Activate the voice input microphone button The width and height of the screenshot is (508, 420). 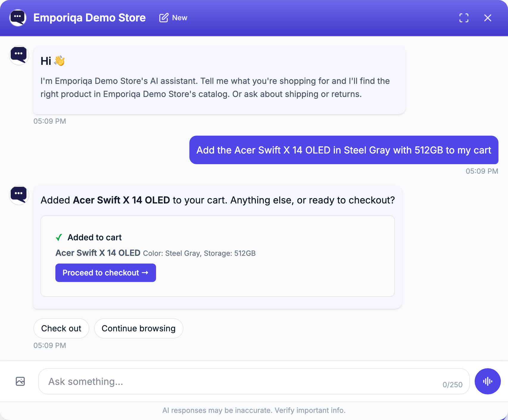point(487,381)
